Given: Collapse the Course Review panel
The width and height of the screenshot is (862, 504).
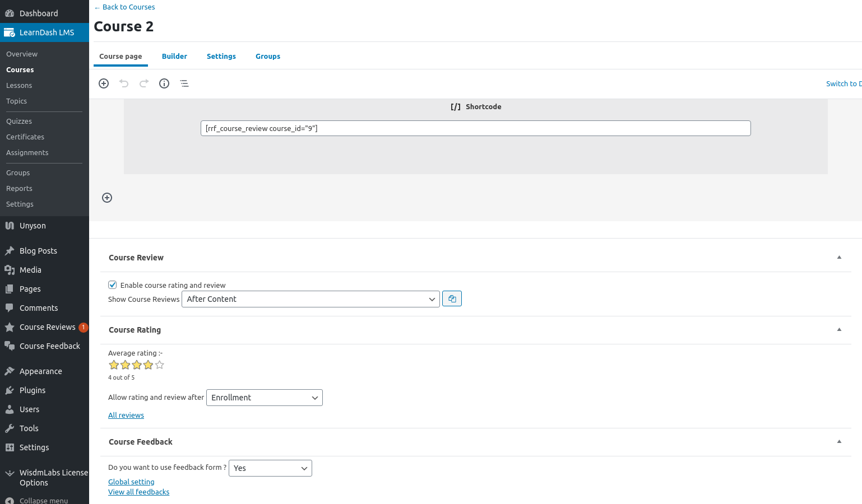Looking at the screenshot, I should (x=839, y=258).
